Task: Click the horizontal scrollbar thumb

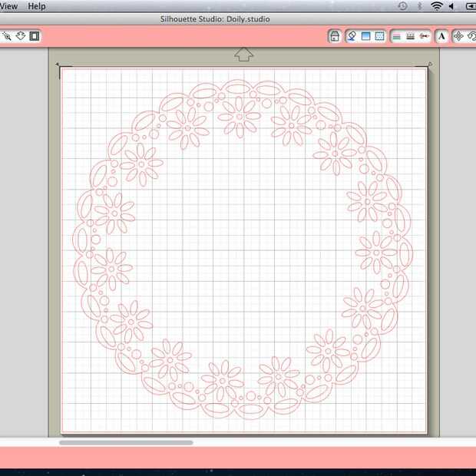Action: click(126, 443)
